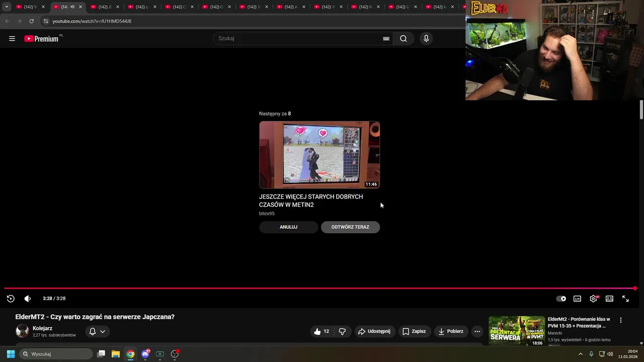This screenshot has width=644, height=362.
Task: Mute the playing tab via speaker icon
Action: [72, 7]
